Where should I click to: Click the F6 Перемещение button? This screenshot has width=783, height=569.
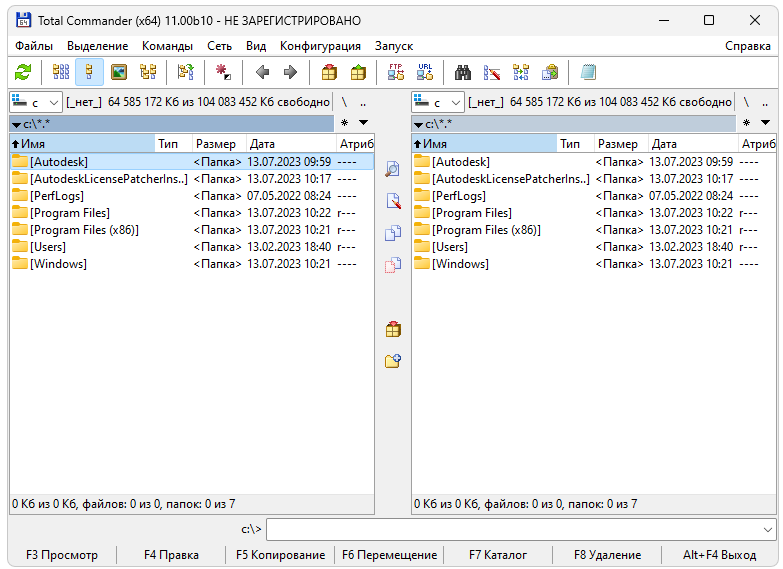[390, 555]
